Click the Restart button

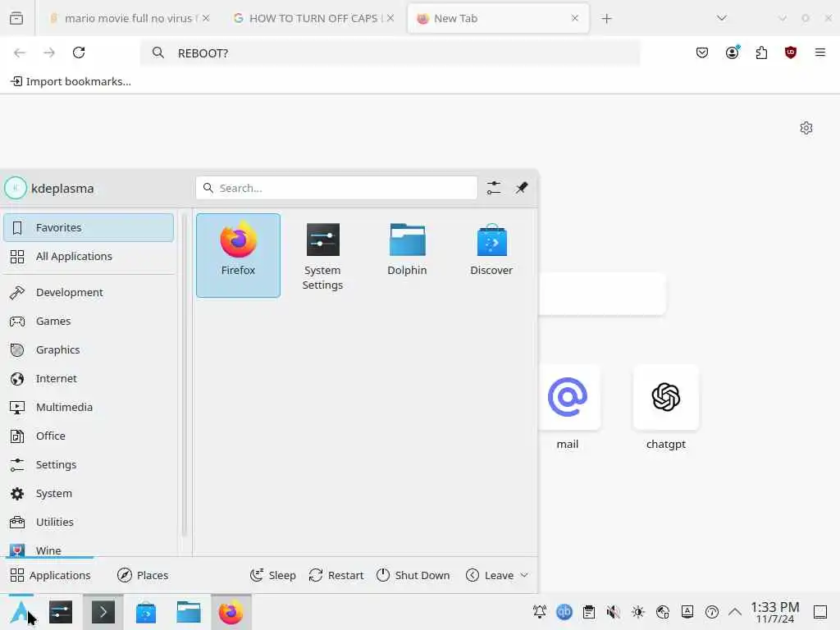[x=336, y=575]
